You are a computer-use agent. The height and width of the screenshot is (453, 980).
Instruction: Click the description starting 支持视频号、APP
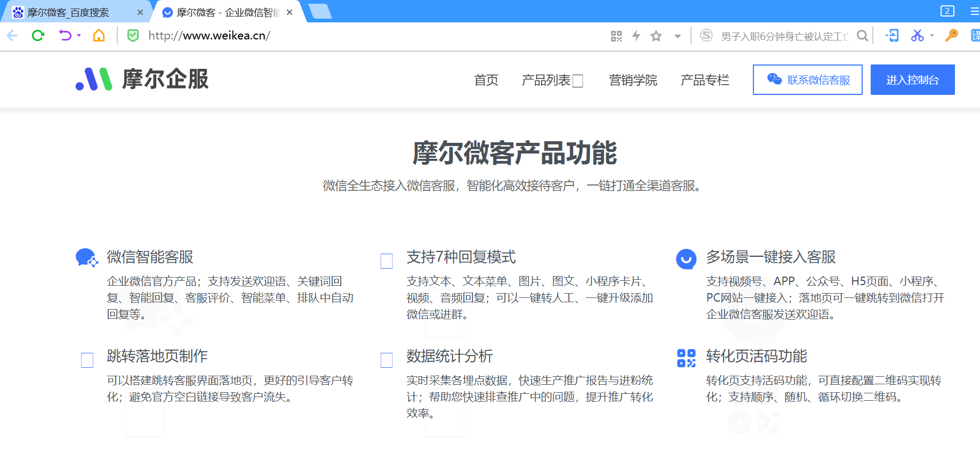pos(825,297)
